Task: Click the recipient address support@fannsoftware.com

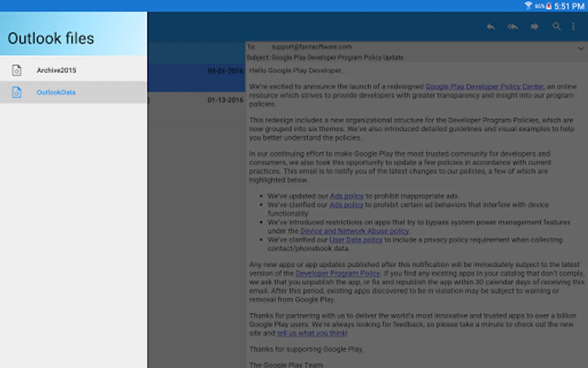Action: click(312, 47)
